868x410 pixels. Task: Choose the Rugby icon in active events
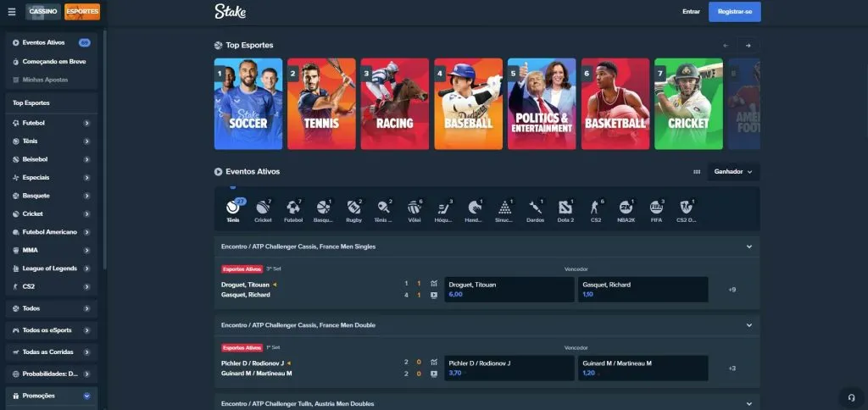(x=353, y=208)
